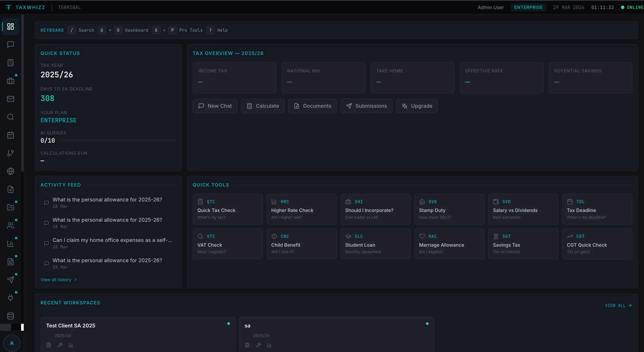Open the briefcase icon in sidebar
The image size is (644, 352).
tap(11, 81)
